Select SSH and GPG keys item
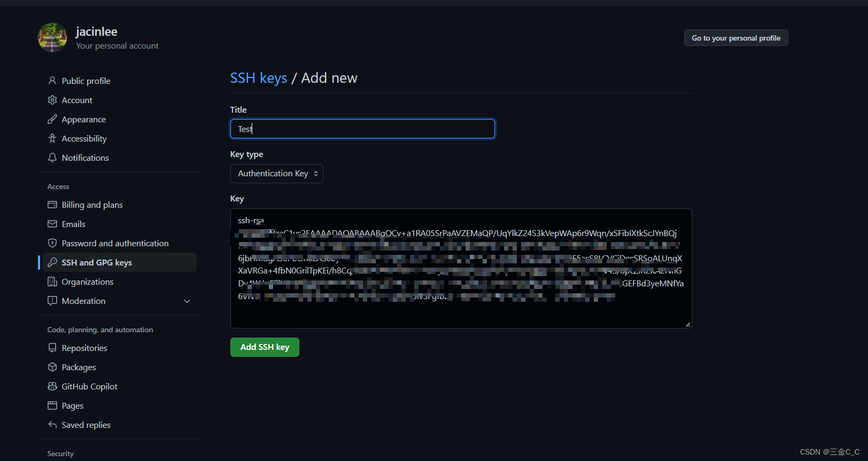 click(x=120, y=262)
